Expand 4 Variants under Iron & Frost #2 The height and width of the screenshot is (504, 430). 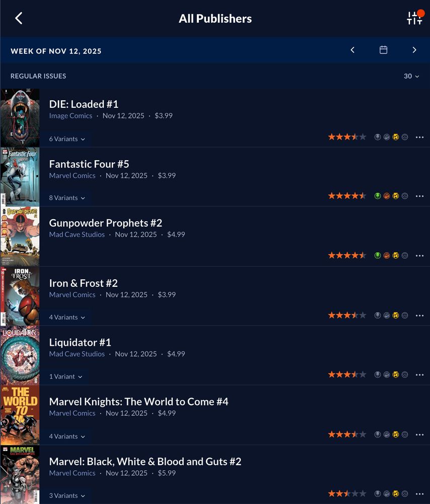click(x=67, y=317)
